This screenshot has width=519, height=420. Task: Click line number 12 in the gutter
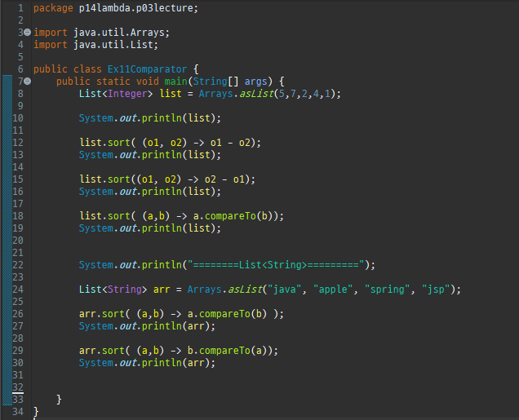click(x=17, y=143)
